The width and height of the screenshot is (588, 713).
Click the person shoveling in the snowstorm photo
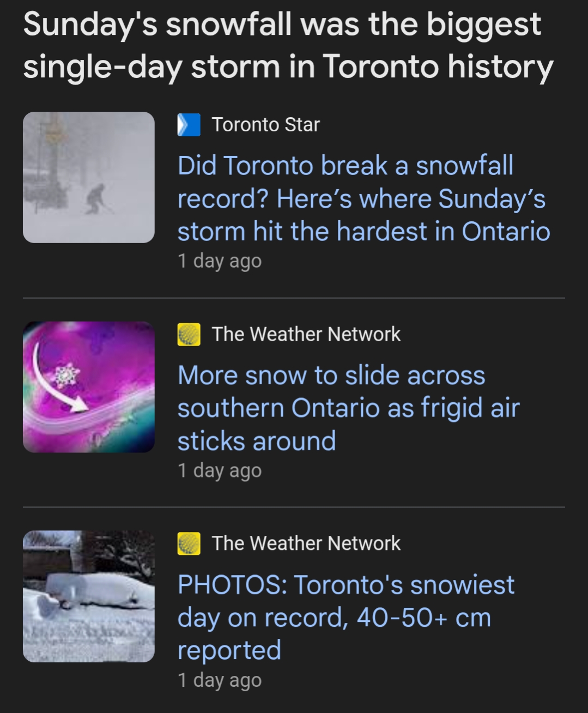96,199
